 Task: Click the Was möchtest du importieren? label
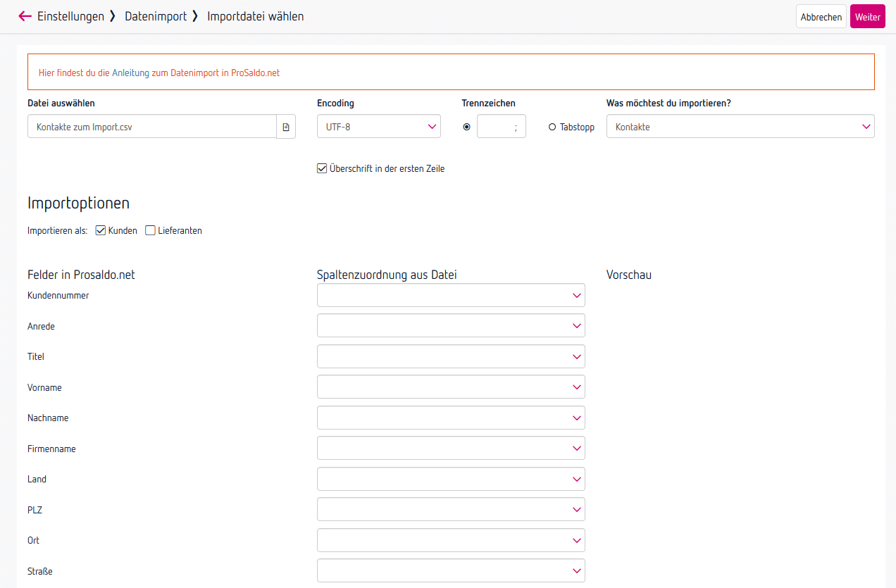(668, 103)
